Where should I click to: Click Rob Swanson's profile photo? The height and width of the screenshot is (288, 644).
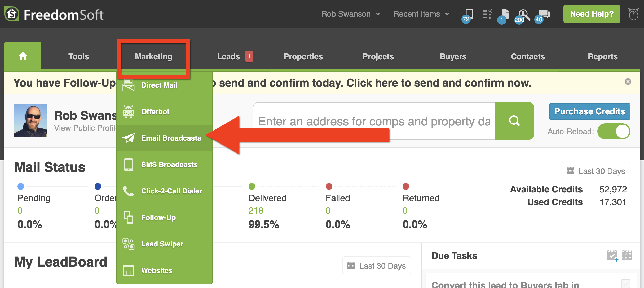(x=31, y=121)
